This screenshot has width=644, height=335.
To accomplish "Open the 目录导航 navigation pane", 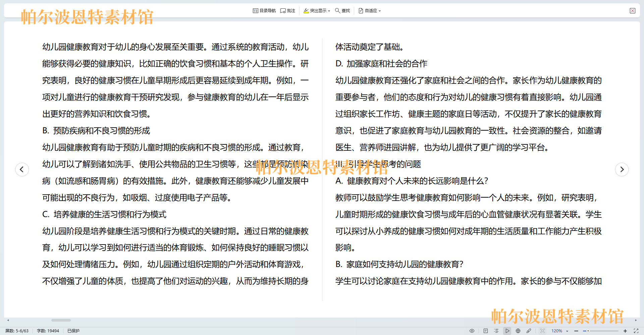I will coord(264,11).
